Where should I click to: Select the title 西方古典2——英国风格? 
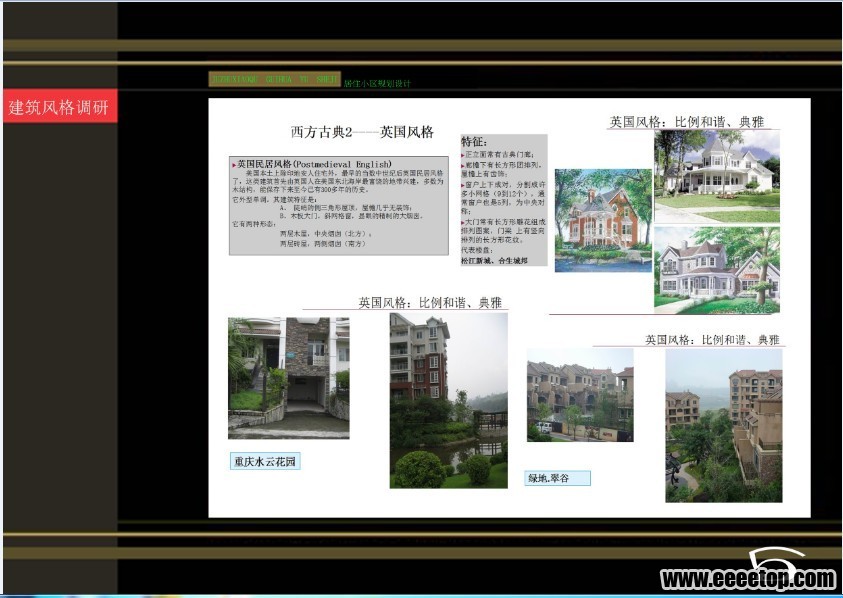point(362,132)
